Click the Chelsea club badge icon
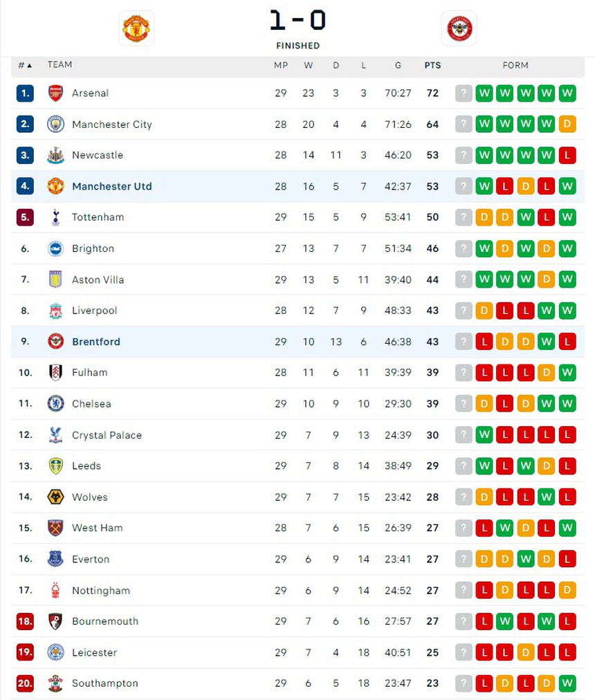 click(55, 404)
